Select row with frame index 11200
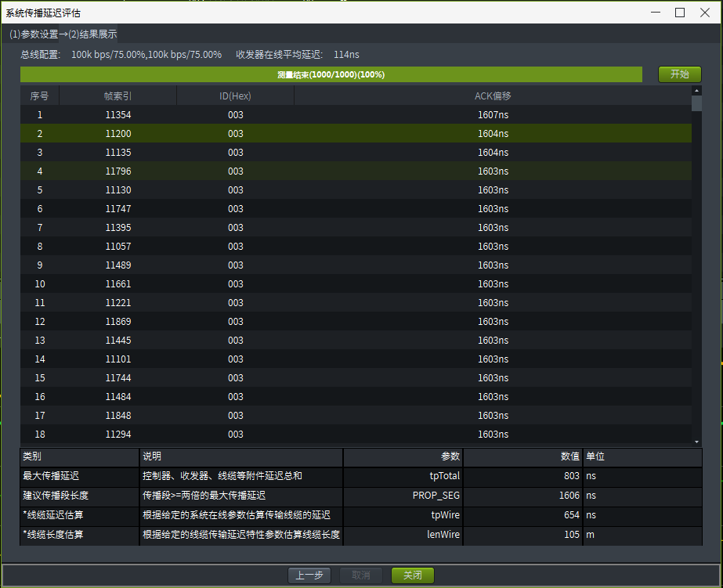 (356, 134)
